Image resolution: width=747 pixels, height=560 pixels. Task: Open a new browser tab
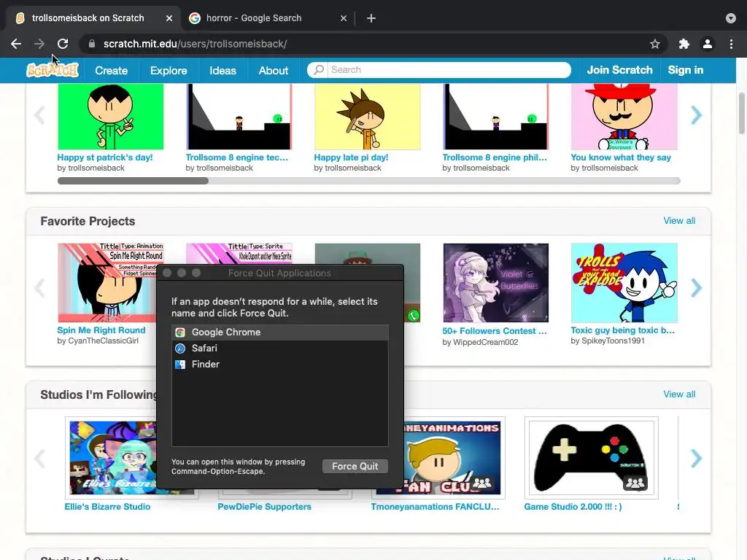tap(371, 18)
